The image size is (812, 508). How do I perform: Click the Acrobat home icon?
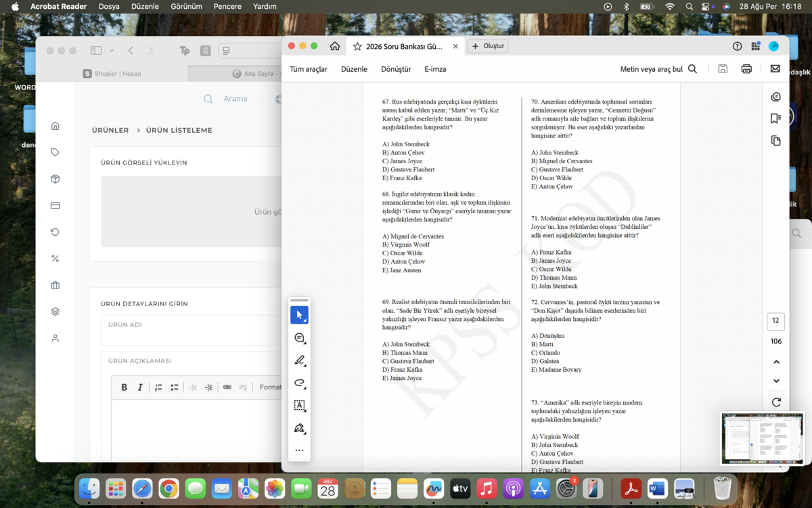(335, 46)
